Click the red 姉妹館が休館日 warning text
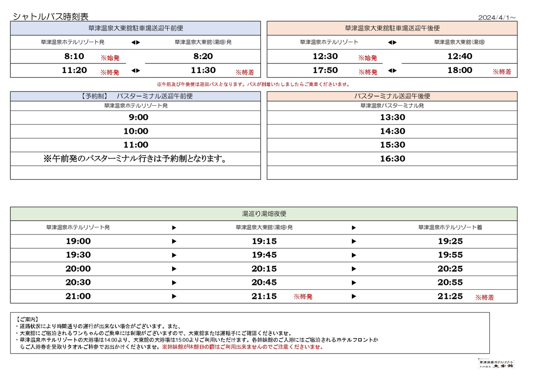The width and height of the screenshot is (555, 392). pos(243,347)
